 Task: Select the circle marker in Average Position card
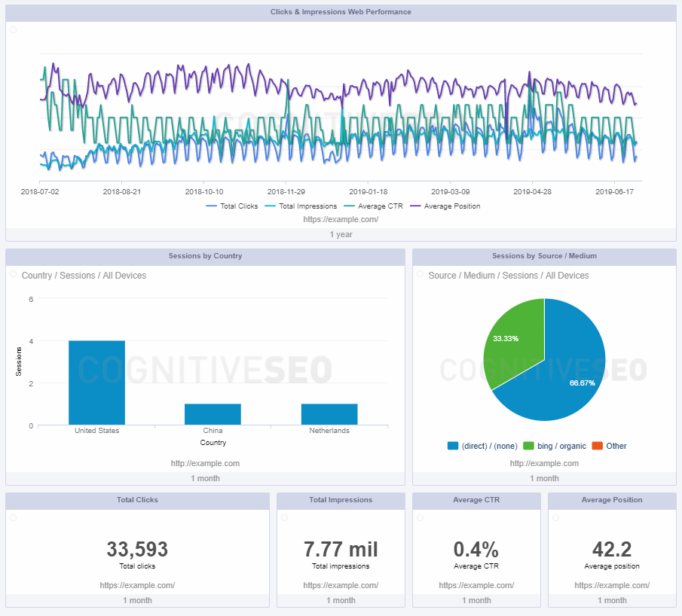click(x=556, y=518)
